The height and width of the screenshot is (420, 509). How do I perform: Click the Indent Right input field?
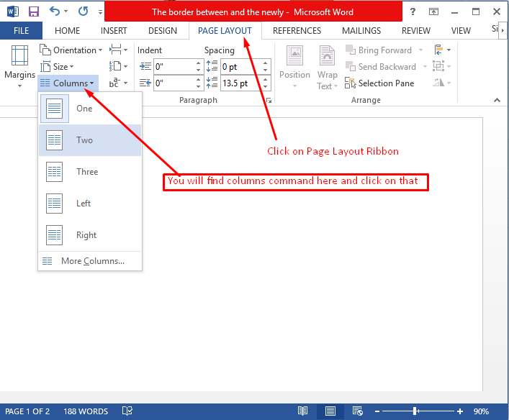174,83
